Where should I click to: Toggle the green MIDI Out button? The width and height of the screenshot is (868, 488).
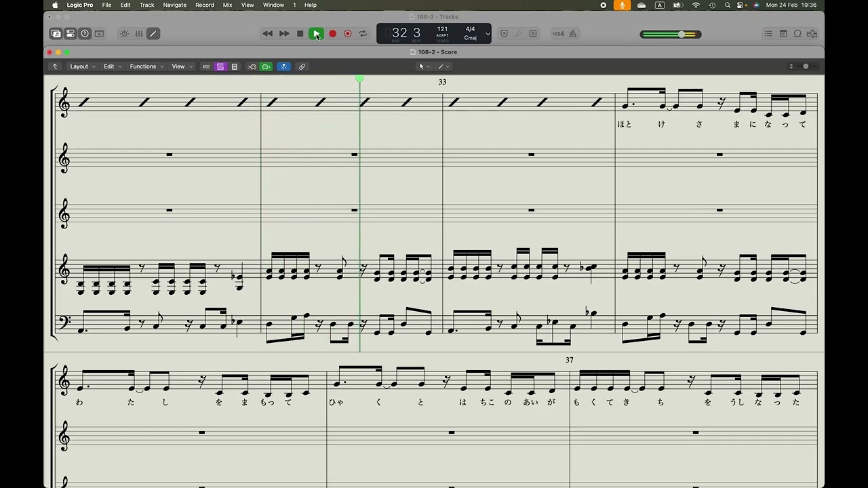pyautogui.click(x=266, y=66)
